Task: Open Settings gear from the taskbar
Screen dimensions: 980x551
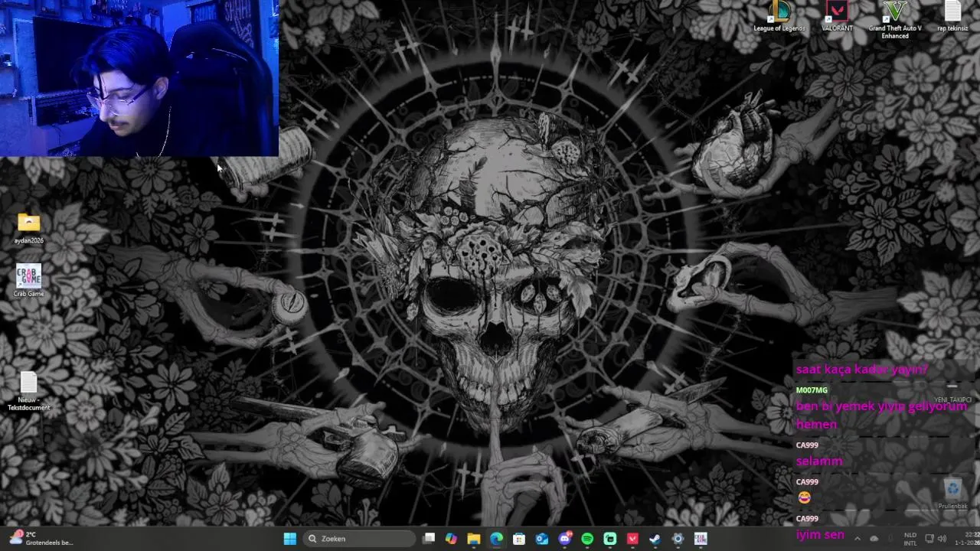Action: pos(678,539)
